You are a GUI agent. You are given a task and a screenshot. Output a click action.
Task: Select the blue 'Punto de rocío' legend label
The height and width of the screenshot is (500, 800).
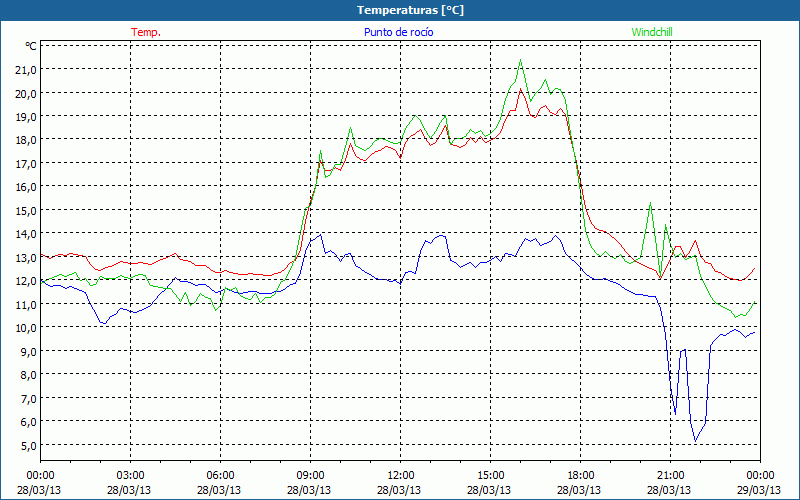(x=398, y=32)
